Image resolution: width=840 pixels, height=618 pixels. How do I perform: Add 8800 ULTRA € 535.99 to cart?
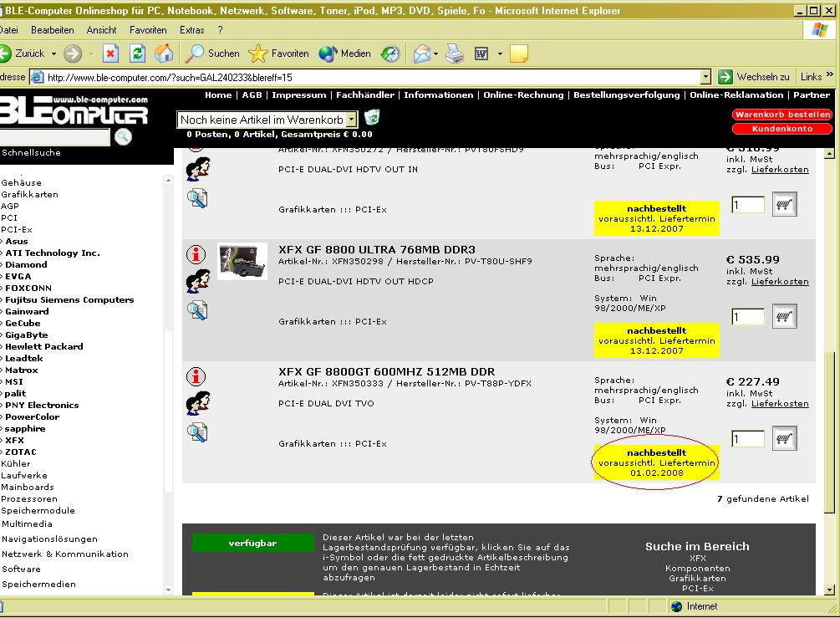[x=784, y=316]
